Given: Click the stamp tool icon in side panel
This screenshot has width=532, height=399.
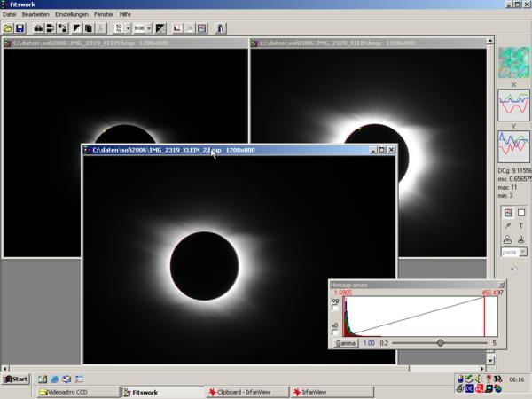Looking at the screenshot, I should click(508, 239).
